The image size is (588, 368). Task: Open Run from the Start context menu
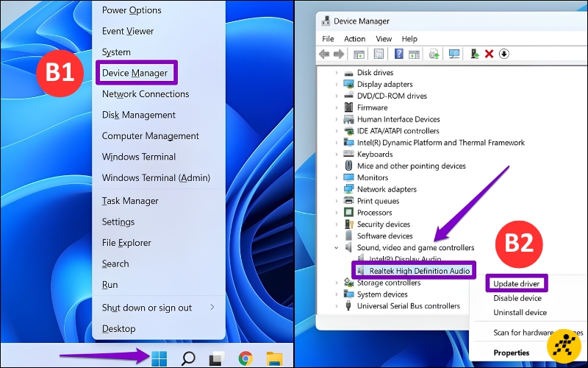pyautogui.click(x=110, y=285)
